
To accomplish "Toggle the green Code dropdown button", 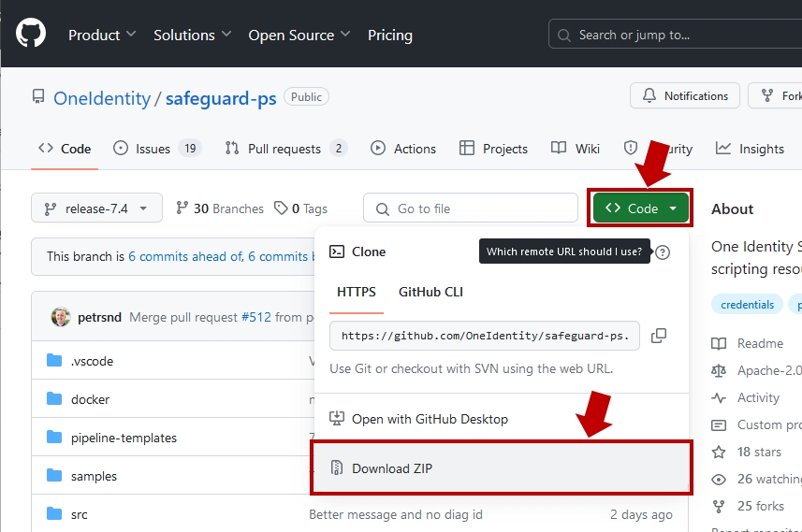I will click(x=641, y=208).
